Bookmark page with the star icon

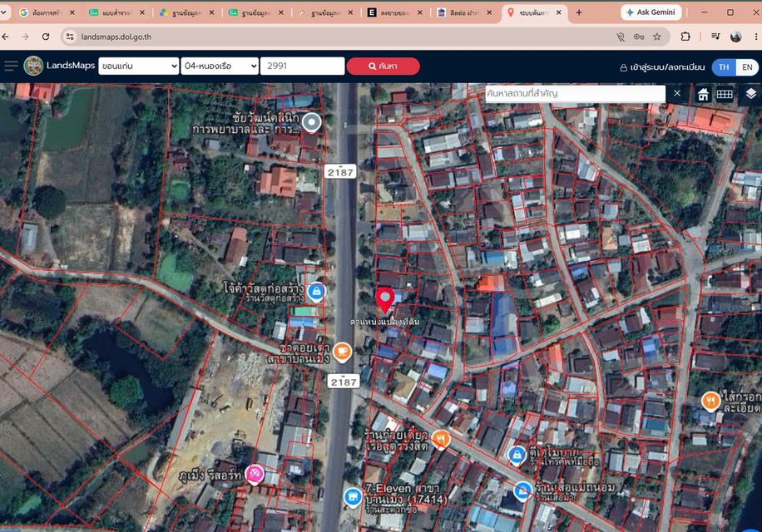point(657,37)
